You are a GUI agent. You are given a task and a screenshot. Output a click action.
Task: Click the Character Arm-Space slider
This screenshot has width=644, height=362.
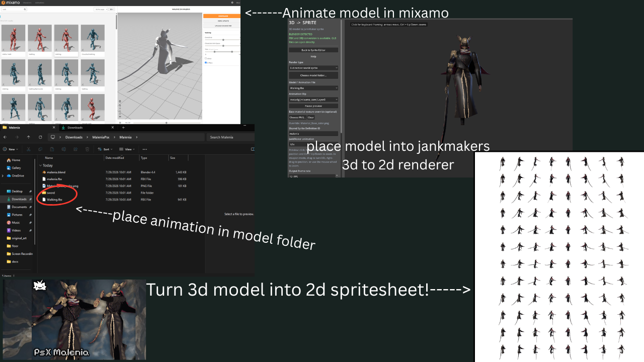tap(222, 46)
